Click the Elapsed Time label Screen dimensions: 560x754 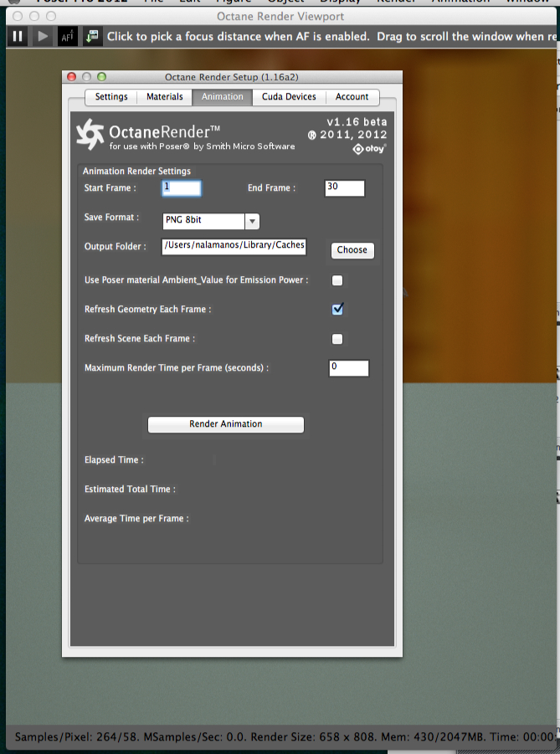pos(114,460)
